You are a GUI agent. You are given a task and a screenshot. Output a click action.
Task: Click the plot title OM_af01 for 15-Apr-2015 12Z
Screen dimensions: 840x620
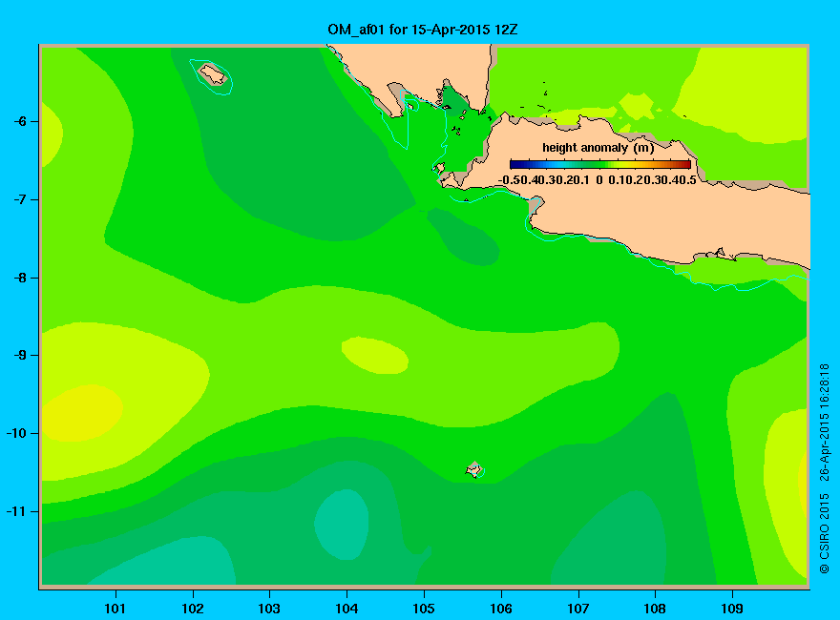423,30
